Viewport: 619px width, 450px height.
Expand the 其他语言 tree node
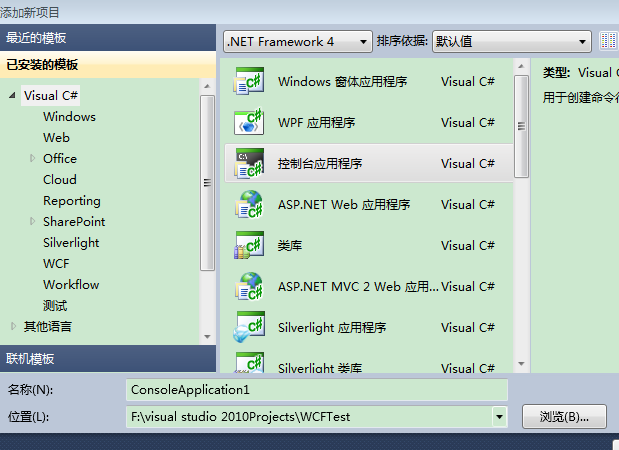pyautogui.click(x=13, y=326)
